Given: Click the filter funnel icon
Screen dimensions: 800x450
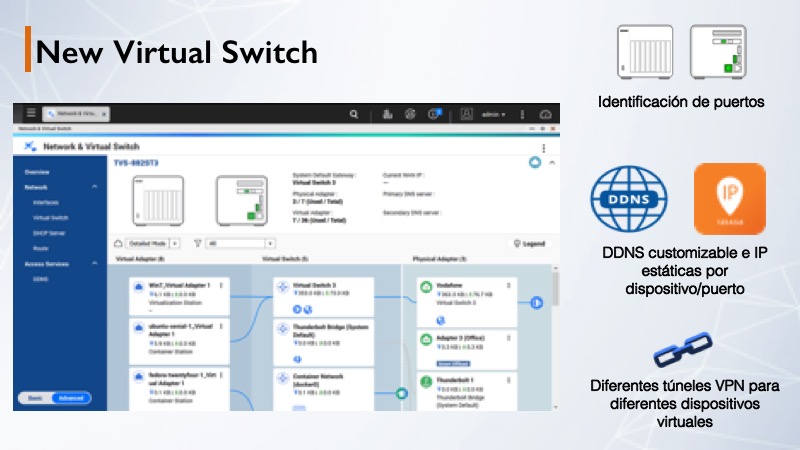Looking at the screenshot, I should tap(197, 243).
